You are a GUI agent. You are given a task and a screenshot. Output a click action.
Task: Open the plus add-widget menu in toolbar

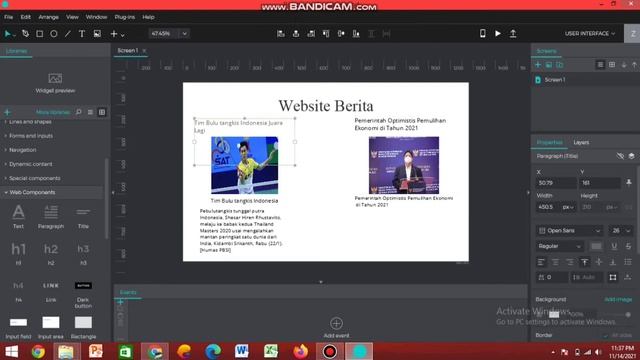[x=117, y=34]
